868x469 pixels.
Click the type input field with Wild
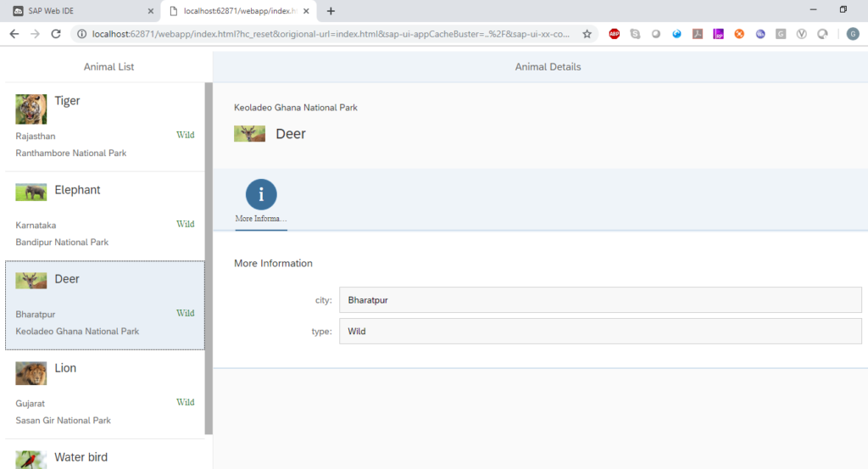[600, 331]
